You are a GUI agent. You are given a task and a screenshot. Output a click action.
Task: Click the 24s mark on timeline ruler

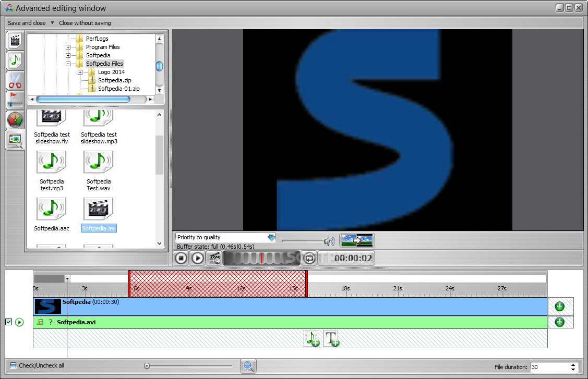click(450, 288)
